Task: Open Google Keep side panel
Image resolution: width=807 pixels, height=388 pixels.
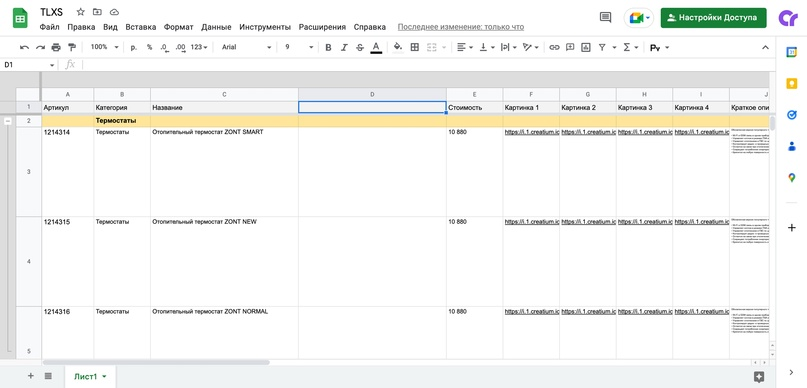Action: click(x=792, y=83)
